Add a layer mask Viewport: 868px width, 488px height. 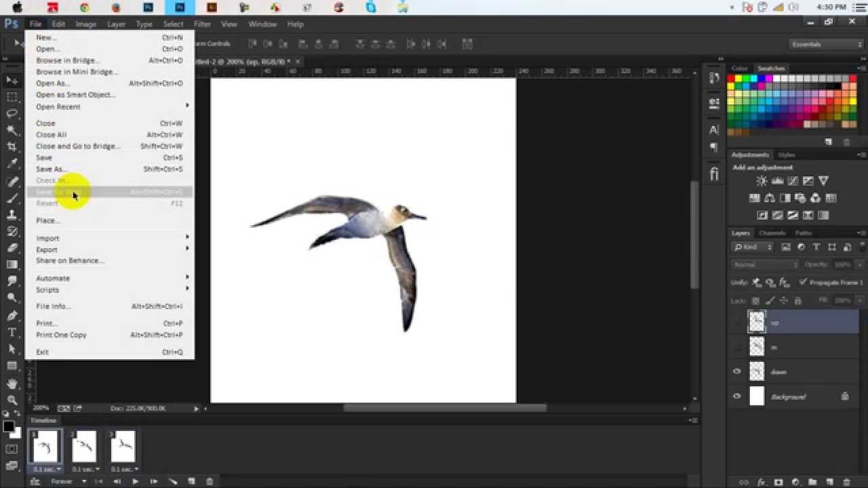tap(778, 483)
